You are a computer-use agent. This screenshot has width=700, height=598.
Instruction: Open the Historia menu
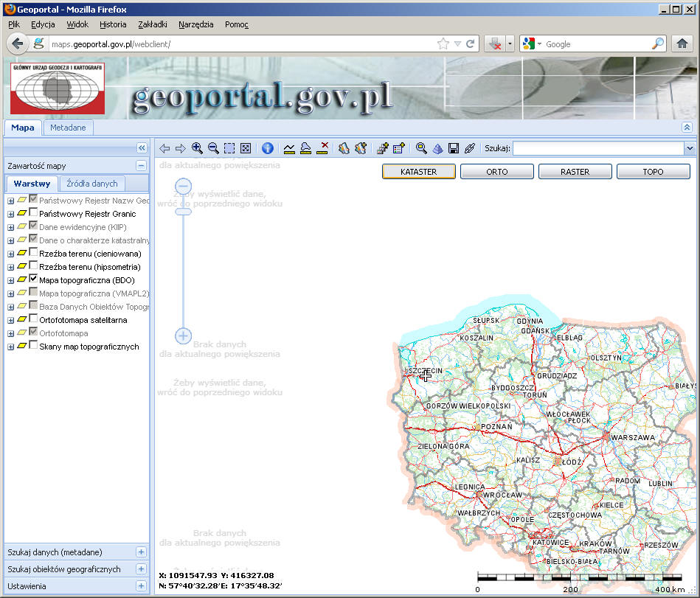click(113, 24)
